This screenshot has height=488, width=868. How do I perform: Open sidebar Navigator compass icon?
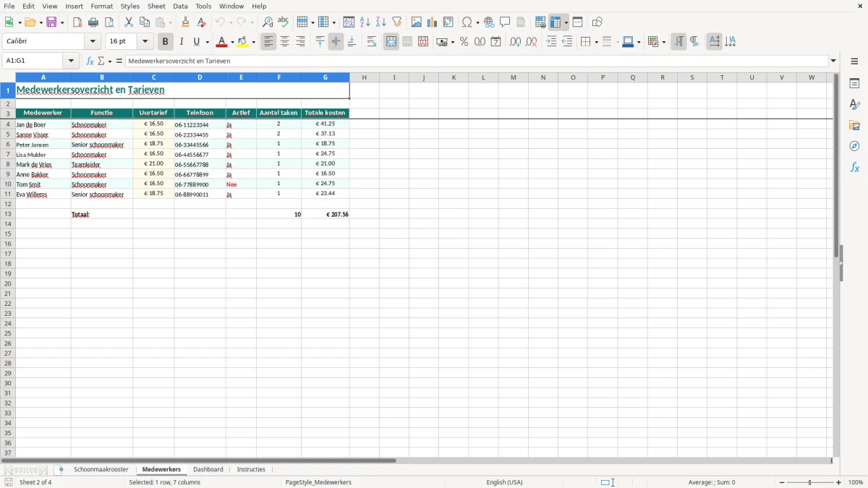[854, 146]
